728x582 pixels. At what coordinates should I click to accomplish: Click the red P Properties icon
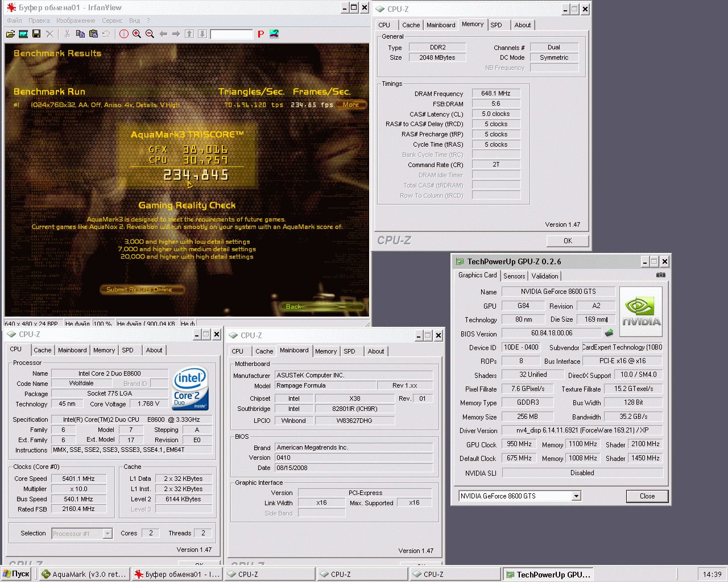pyautogui.click(x=260, y=34)
